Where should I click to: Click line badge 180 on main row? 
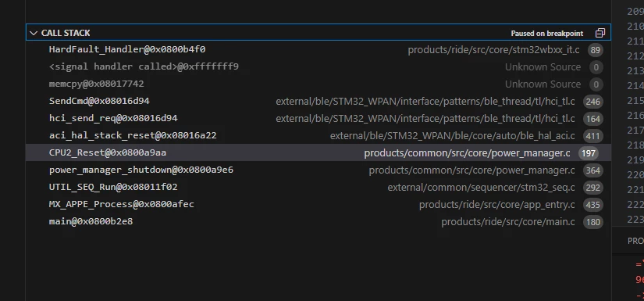coord(592,222)
